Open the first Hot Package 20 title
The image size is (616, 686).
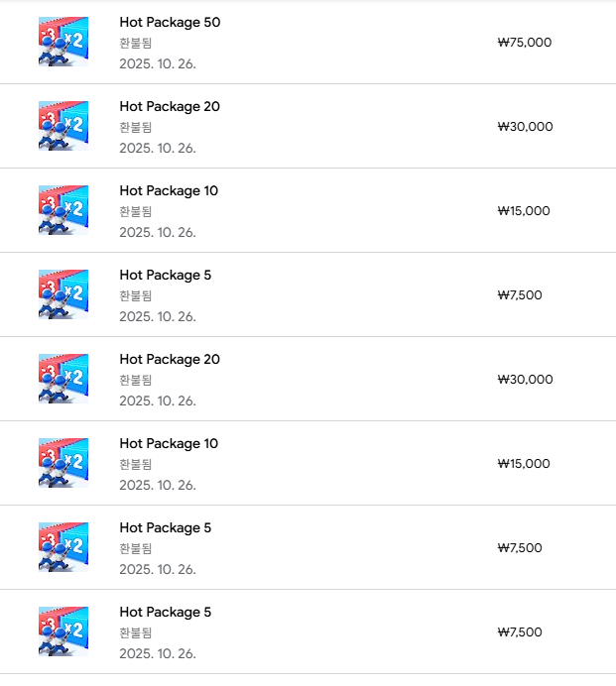(170, 106)
